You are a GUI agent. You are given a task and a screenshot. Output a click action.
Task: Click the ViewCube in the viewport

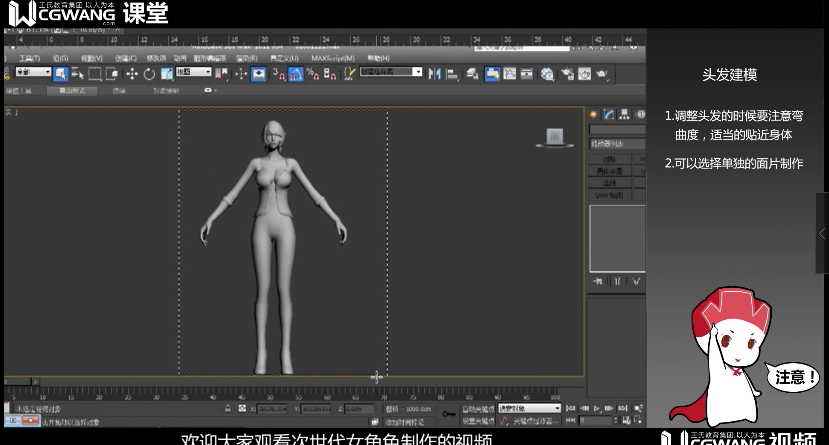pyautogui.click(x=554, y=137)
